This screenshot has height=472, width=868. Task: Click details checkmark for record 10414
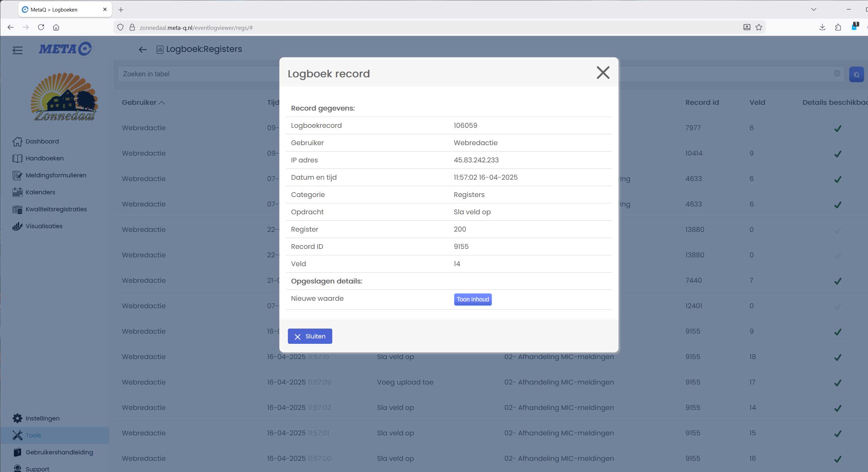[x=837, y=154]
